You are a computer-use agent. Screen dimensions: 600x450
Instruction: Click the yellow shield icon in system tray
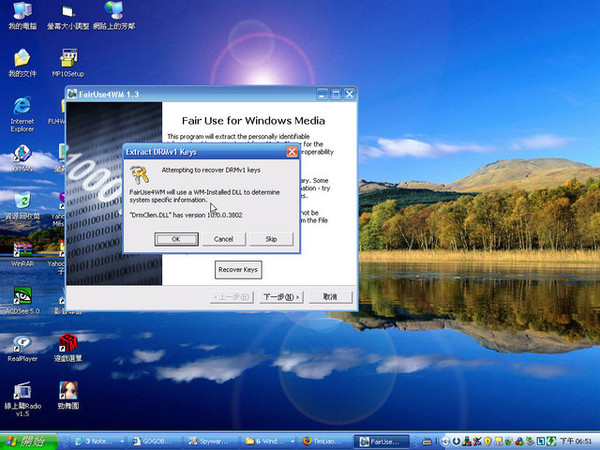pos(488,442)
